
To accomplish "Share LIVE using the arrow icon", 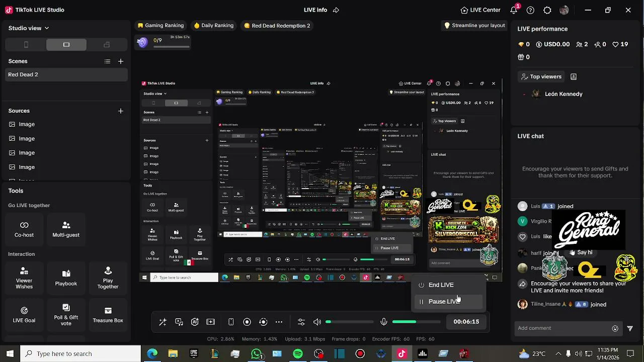I will [336, 10].
